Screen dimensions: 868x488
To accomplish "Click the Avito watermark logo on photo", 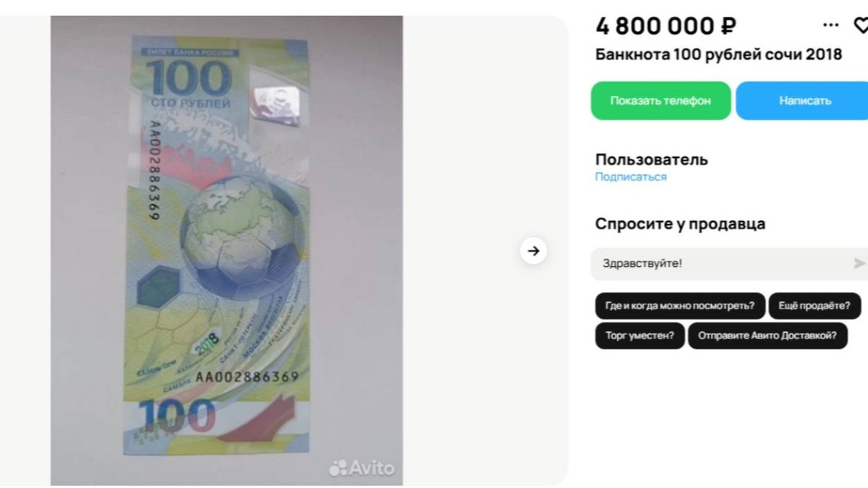I will coord(362,468).
